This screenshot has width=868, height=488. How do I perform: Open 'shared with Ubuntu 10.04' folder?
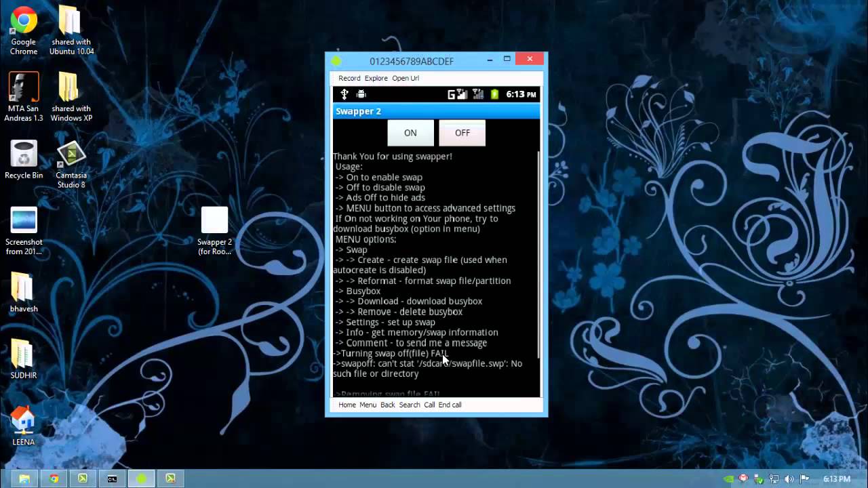(71, 31)
